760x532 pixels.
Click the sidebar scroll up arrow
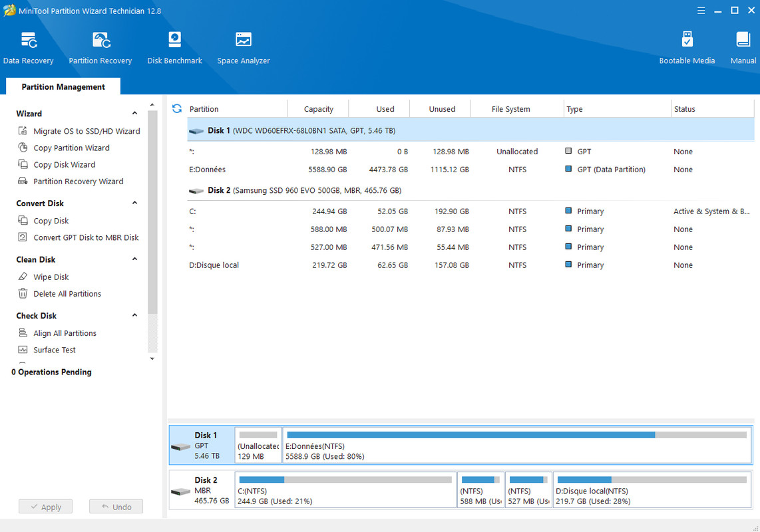tap(152, 104)
